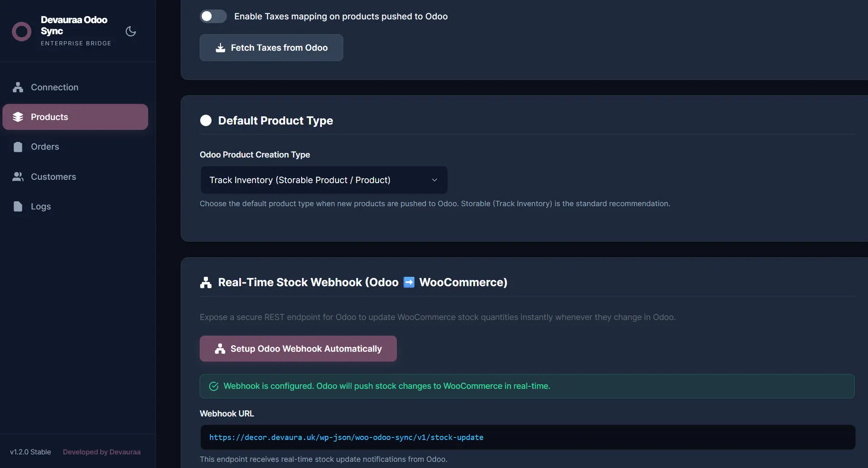Screen dimensions: 868x468
Task: Go to the Orders section
Action: [75, 147]
